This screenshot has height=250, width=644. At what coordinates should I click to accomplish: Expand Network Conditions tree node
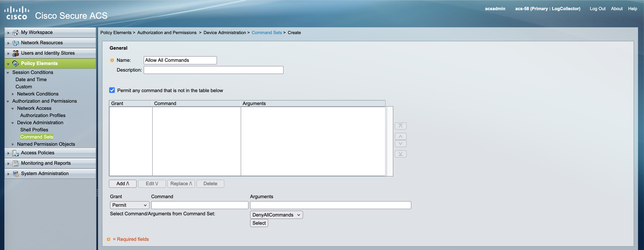(13, 94)
